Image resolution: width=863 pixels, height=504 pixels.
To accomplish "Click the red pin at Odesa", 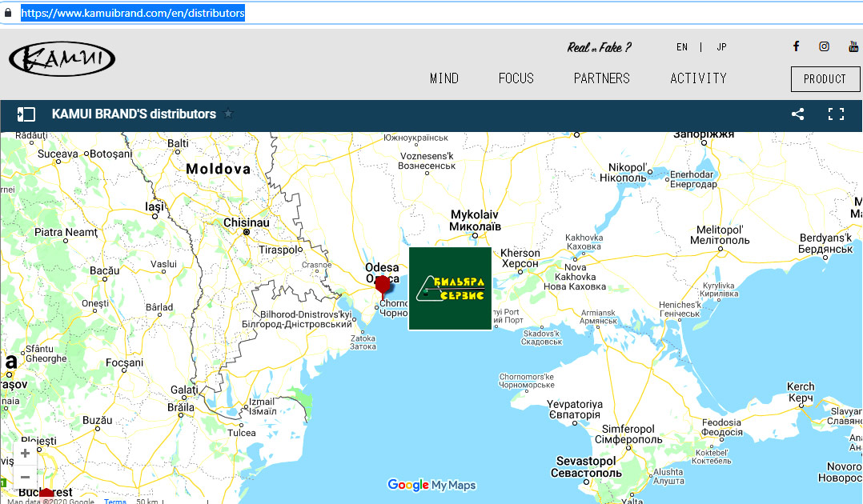I will coord(383,285).
